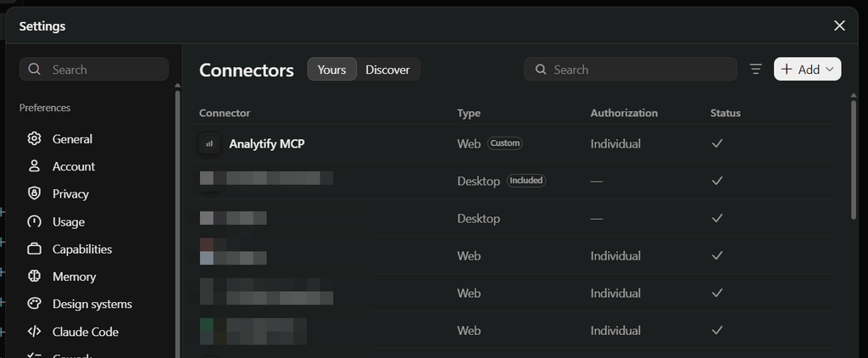
Task: Switch to the Discover tab
Action: [387, 70]
